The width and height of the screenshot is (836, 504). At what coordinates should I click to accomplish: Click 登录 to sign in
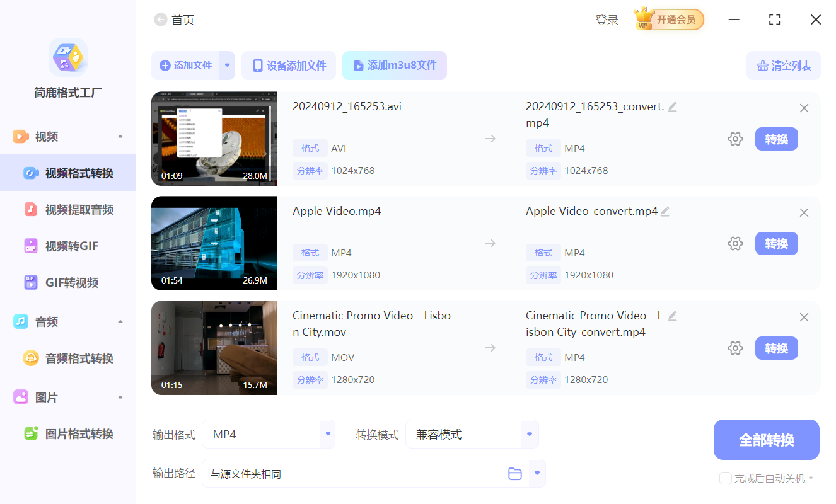tap(607, 20)
